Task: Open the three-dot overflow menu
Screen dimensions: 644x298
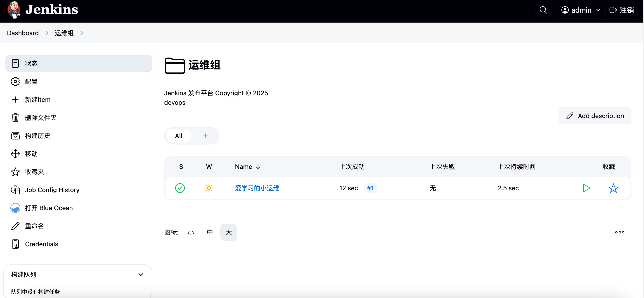Action: (x=620, y=232)
